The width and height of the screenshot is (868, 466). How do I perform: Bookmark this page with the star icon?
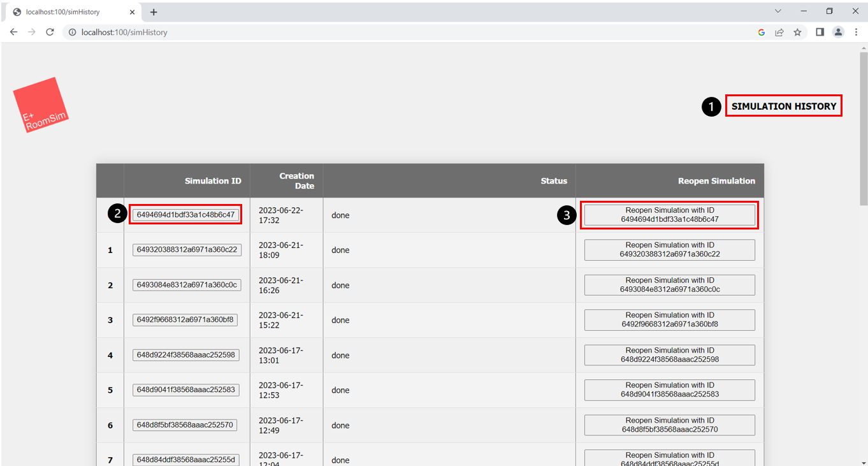[x=797, y=32]
